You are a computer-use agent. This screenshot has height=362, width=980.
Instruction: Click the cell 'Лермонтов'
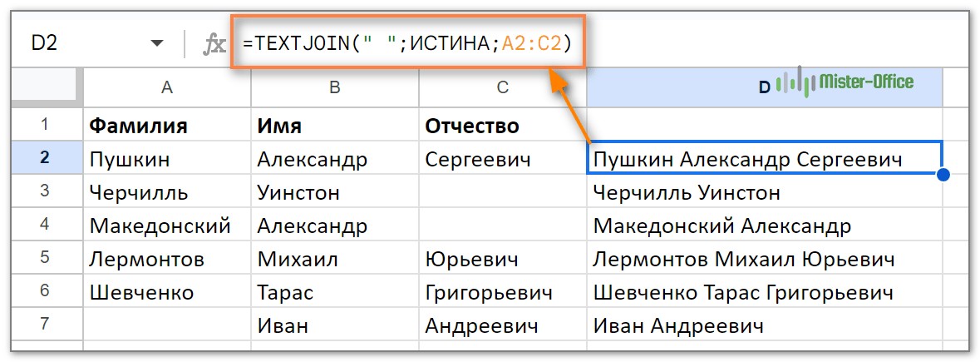pos(167,258)
